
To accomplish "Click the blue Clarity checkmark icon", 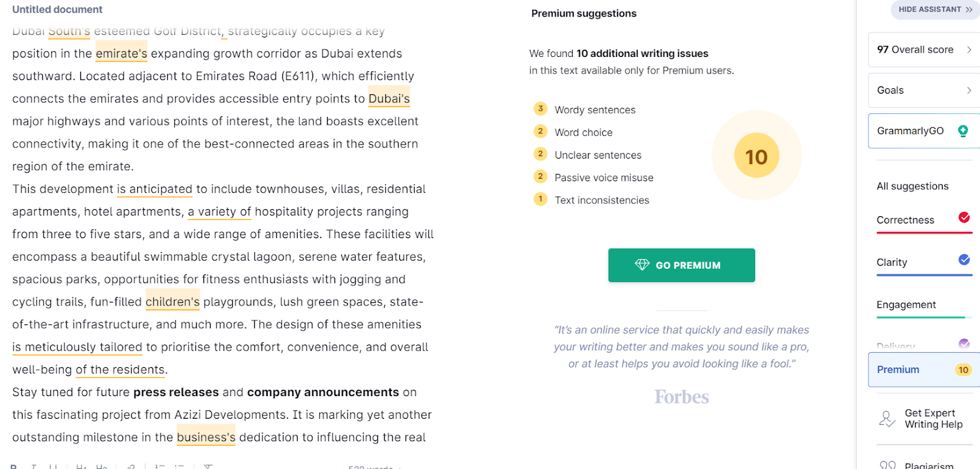I will 964,260.
